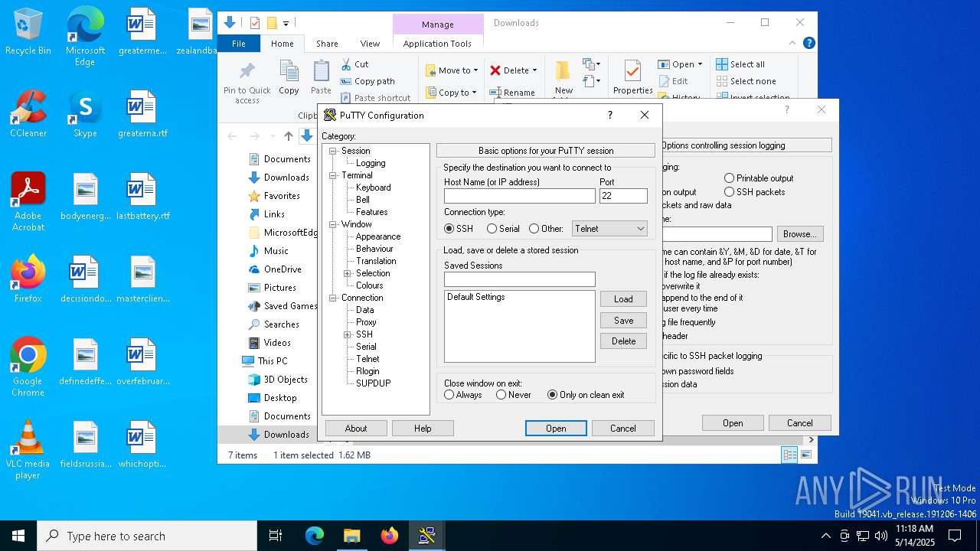The height and width of the screenshot is (551, 980).
Task: Open the Recycle Bin desktop icon
Action: (x=28, y=32)
